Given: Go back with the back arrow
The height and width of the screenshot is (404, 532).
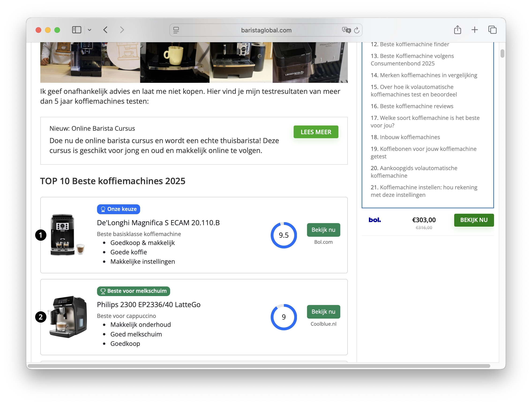Looking at the screenshot, I should point(105,30).
